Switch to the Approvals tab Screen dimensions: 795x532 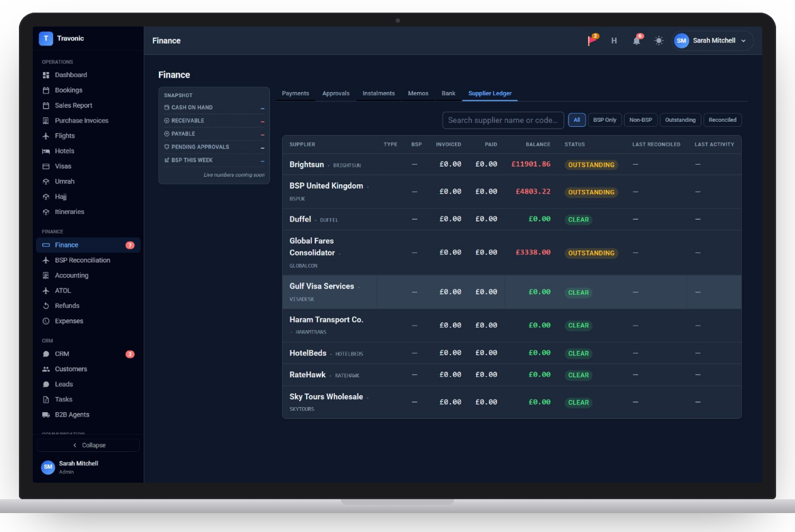tap(336, 93)
